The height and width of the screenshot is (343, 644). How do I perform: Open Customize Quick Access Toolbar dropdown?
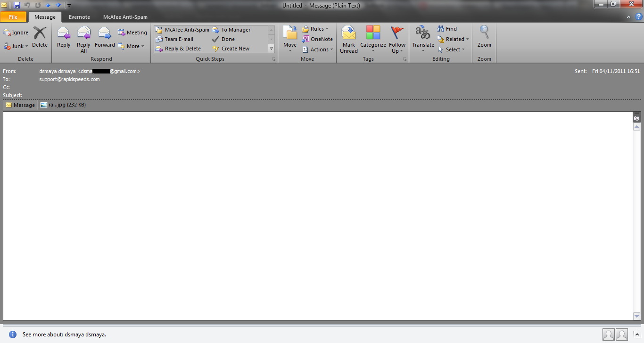tap(69, 6)
